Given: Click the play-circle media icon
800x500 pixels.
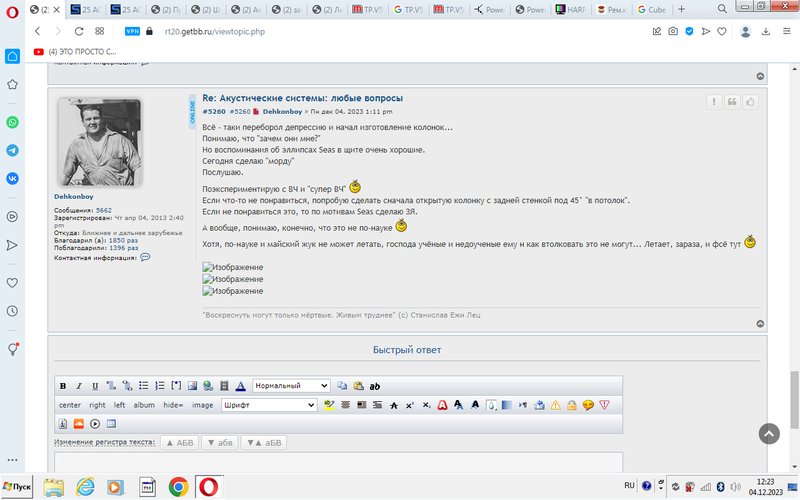Looking at the screenshot, I should [95, 423].
